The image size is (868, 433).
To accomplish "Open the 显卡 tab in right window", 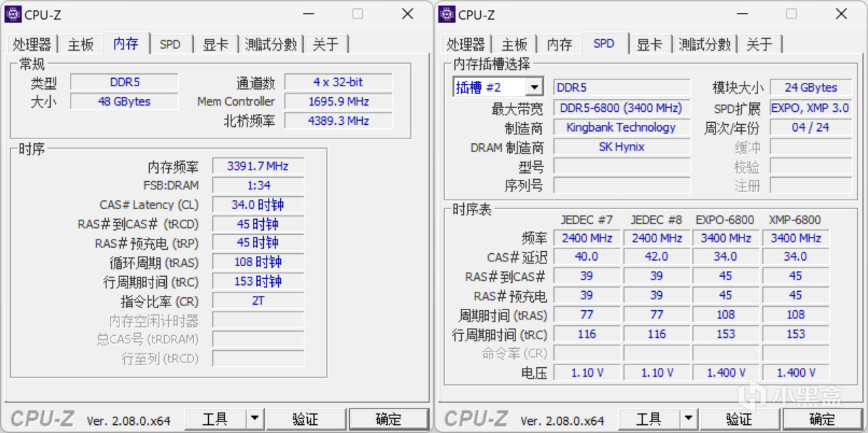I will 650,44.
